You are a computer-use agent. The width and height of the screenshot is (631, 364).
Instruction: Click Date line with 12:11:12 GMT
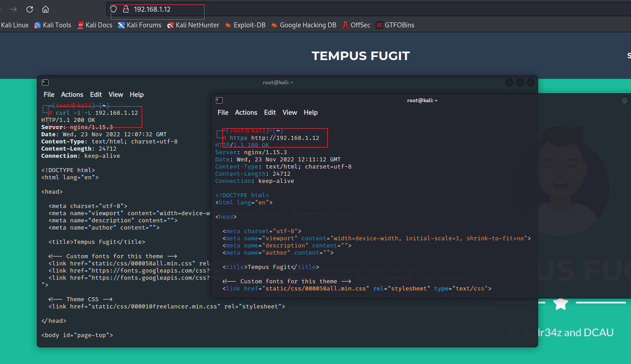click(x=278, y=160)
